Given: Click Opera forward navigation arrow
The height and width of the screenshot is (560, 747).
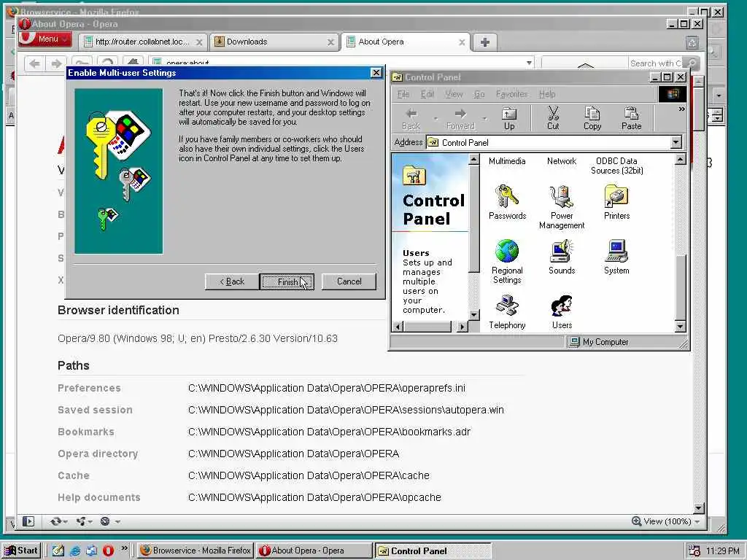Looking at the screenshot, I should tap(56, 63).
